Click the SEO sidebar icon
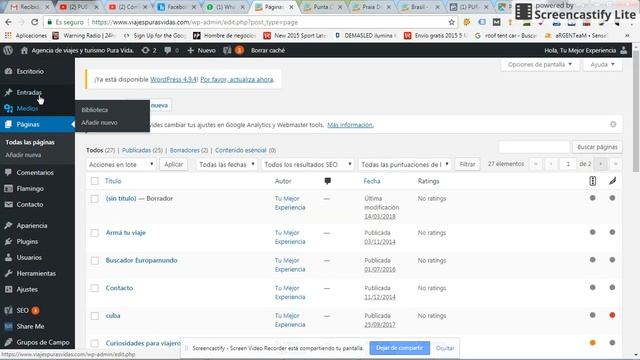Screen dimensions: 640x360 9,310
